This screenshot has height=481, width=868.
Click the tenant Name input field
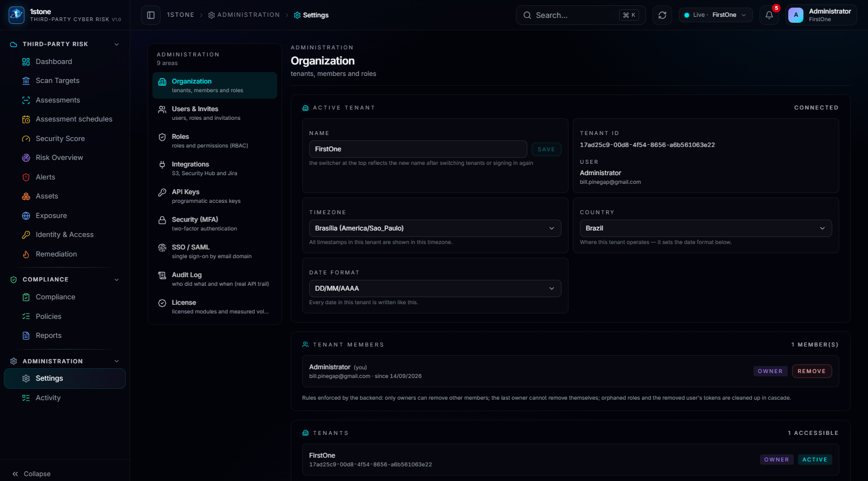point(418,149)
